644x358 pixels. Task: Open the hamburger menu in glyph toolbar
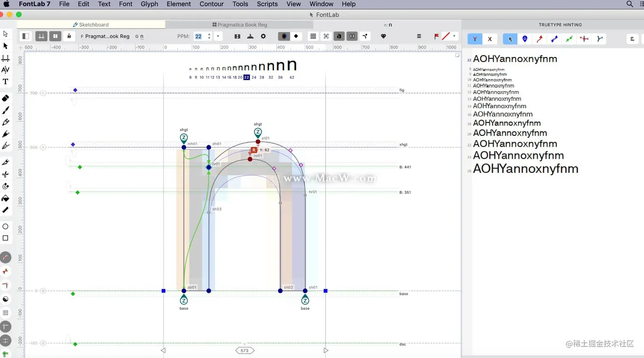coord(419,36)
